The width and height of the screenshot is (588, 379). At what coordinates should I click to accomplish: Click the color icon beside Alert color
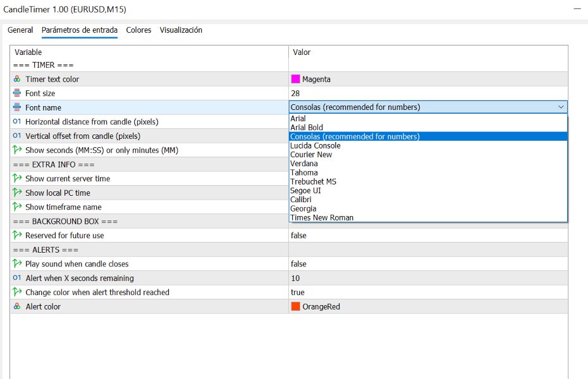click(x=17, y=306)
